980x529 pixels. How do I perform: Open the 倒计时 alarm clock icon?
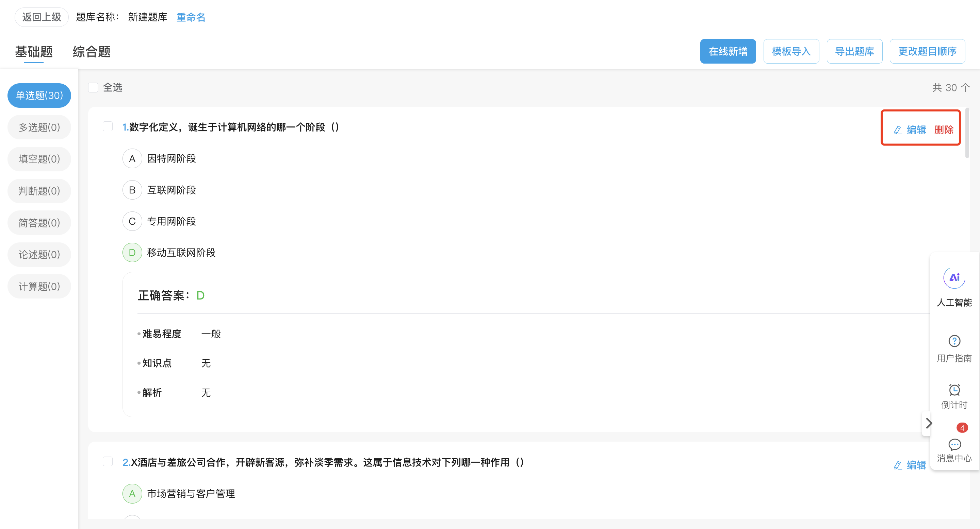[954, 390]
